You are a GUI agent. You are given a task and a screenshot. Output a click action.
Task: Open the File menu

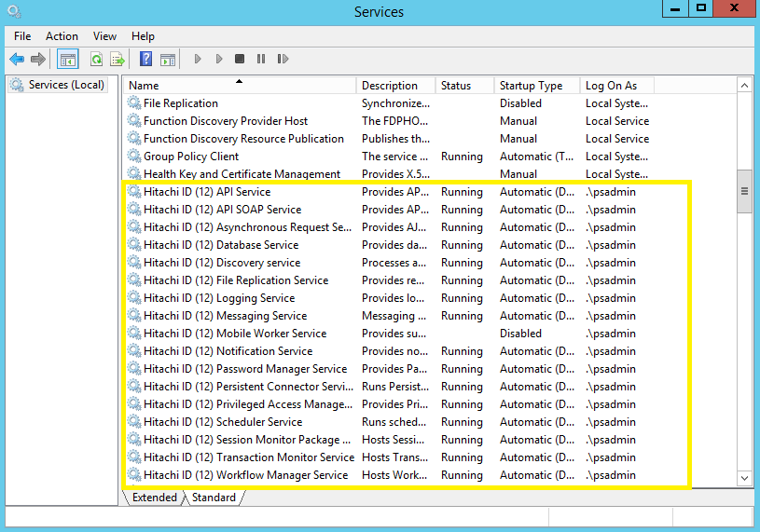(x=22, y=36)
